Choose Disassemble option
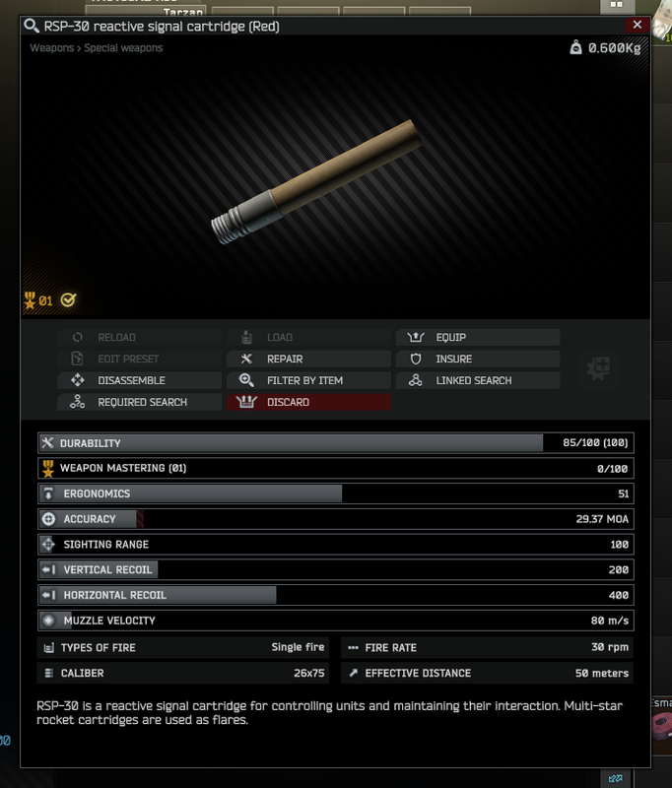This screenshot has height=788, width=672. [139, 380]
